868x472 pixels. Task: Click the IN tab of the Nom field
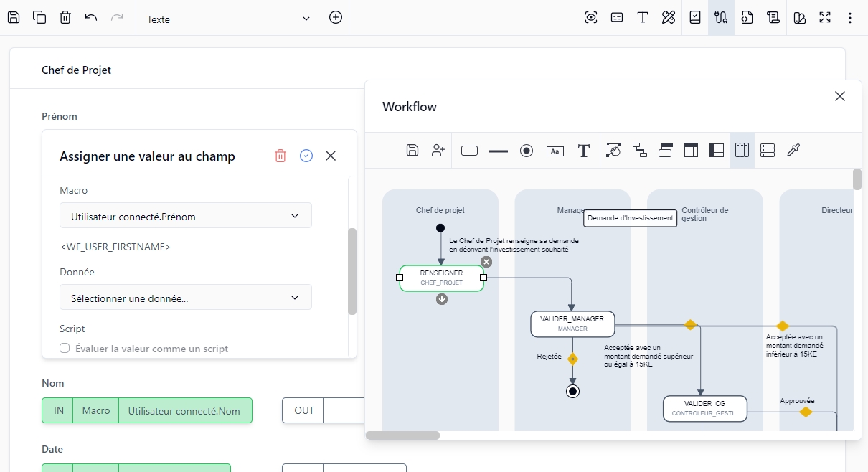coord(58,410)
